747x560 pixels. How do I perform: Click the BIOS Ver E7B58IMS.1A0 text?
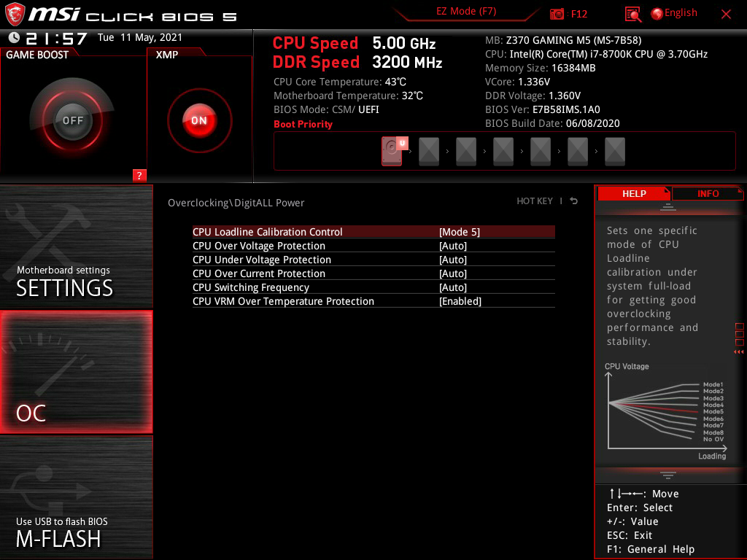coord(543,109)
